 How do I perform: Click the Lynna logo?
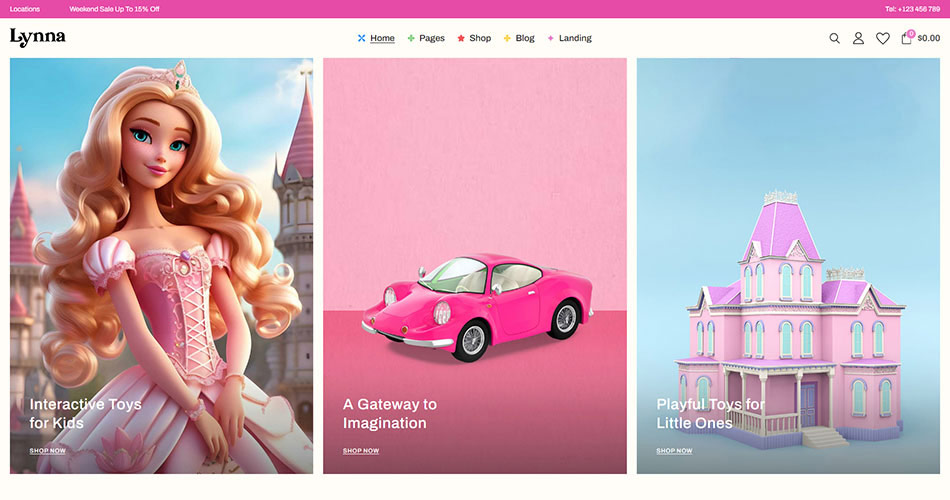click(38, 38)
